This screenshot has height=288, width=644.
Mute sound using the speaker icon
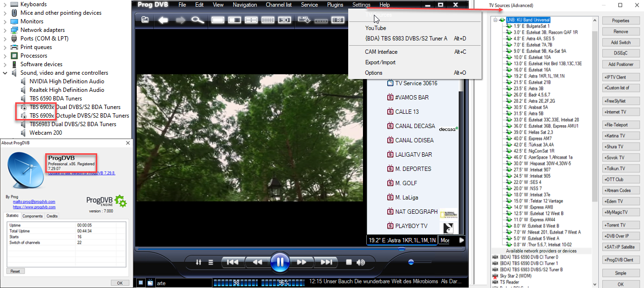361,262
